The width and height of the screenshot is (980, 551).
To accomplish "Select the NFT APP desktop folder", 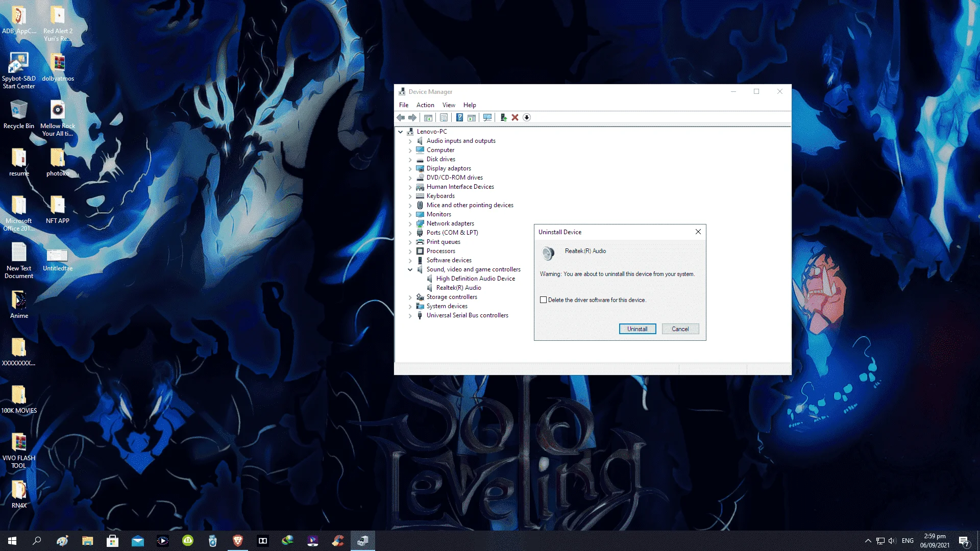I will pyautogui.click(x=58, y=210).
